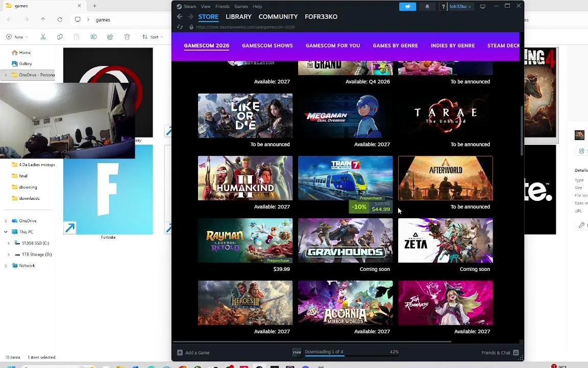Open the Help menu in Steam

coord(257,6)
